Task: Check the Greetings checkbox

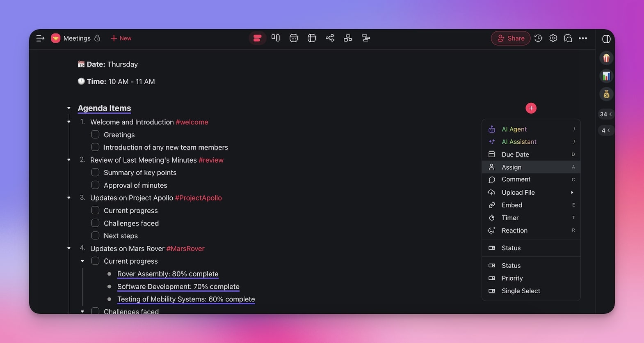Action: [95, 135]
